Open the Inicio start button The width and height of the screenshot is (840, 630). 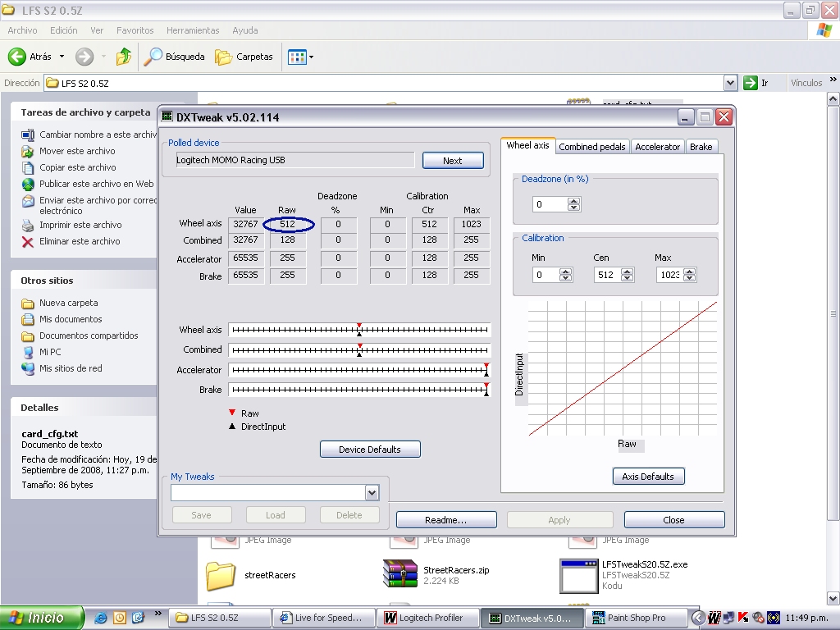click(42, 618)
